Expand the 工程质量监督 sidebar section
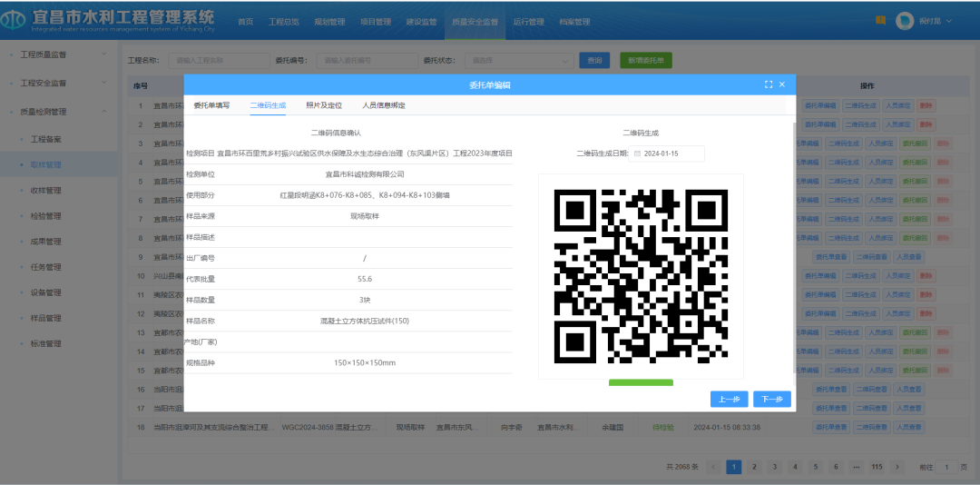The image size is (980, 485). pos(56,54)
